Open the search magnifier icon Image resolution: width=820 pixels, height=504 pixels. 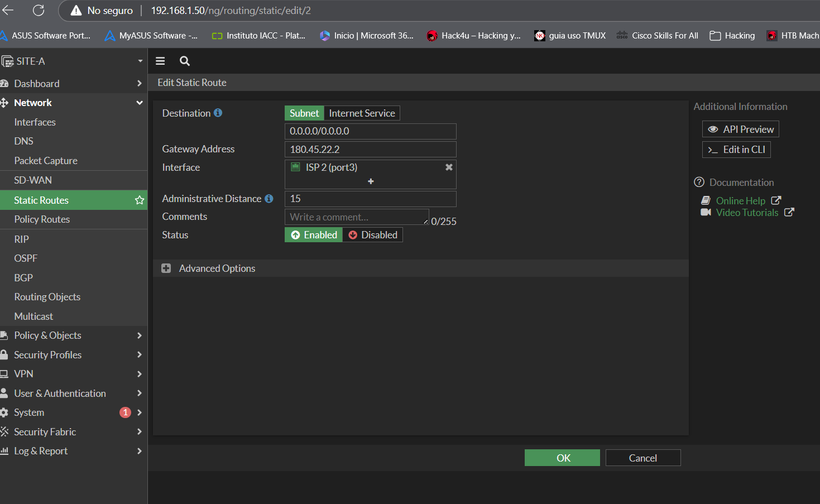(x=185, y=61)
